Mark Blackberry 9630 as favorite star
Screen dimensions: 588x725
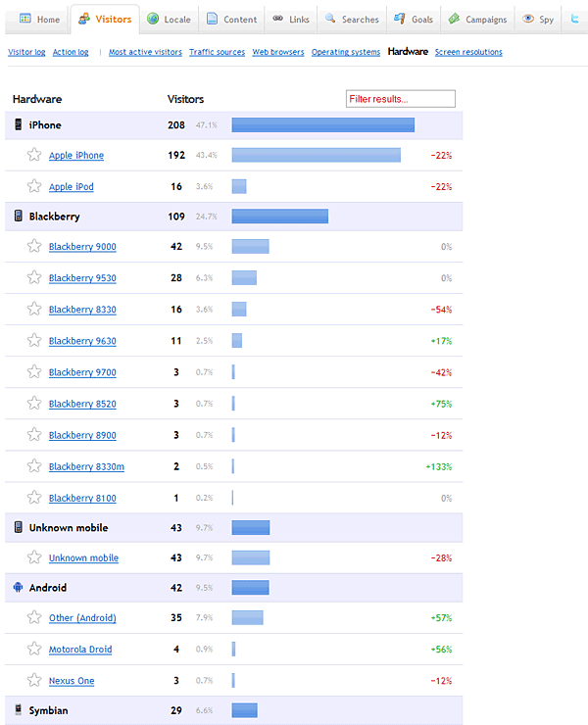coord(34,340)
